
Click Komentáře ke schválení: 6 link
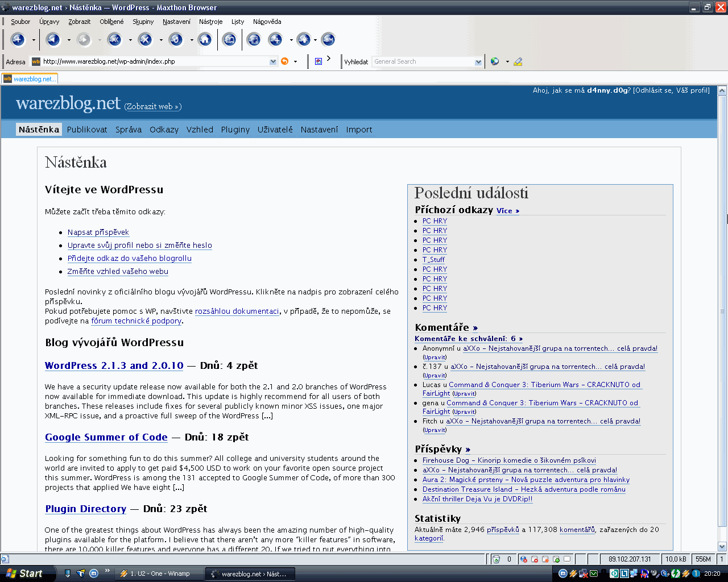click(469, 339)
